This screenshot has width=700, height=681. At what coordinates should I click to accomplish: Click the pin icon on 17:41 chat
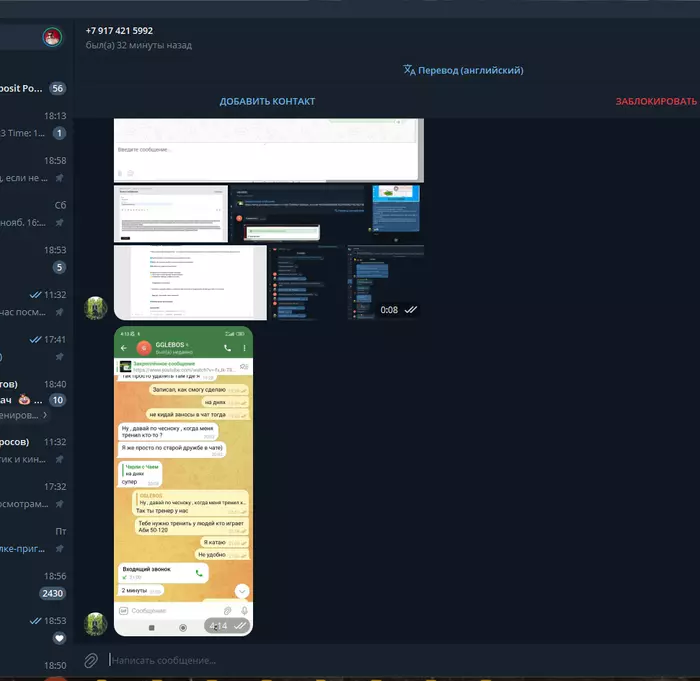tap(59, 356)
